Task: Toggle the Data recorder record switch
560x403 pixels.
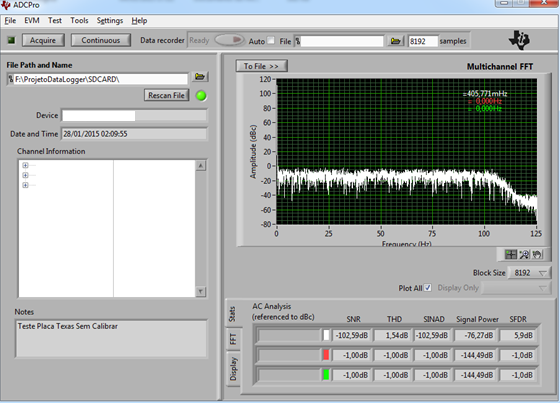Action: click(230, 40)
